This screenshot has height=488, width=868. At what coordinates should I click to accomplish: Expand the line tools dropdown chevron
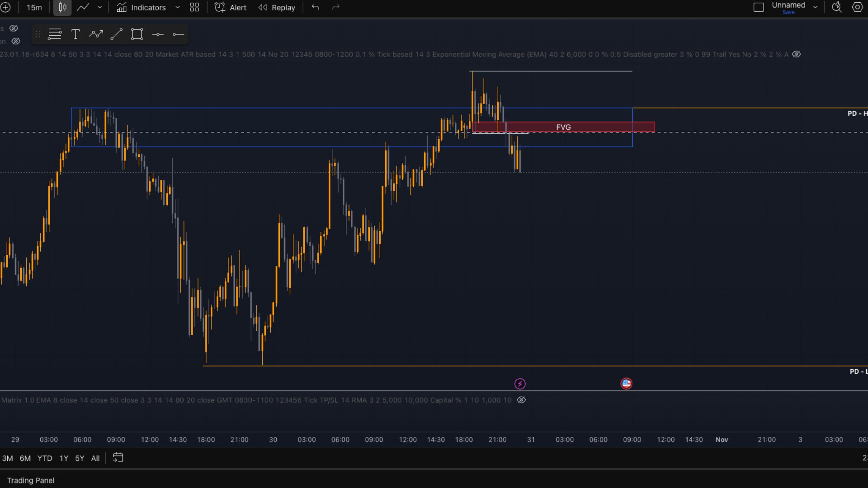coord(100,8)
